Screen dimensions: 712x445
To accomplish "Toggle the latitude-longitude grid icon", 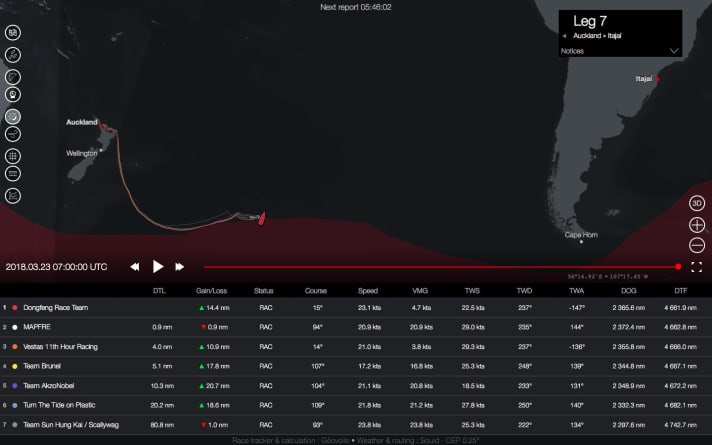I will tap(13, 156).
